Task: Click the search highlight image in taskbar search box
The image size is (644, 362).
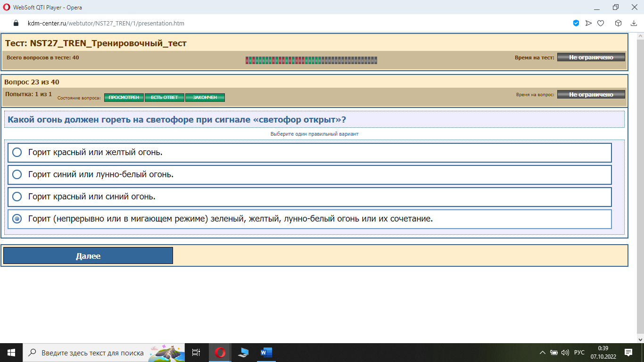Action: click(165, 353)
